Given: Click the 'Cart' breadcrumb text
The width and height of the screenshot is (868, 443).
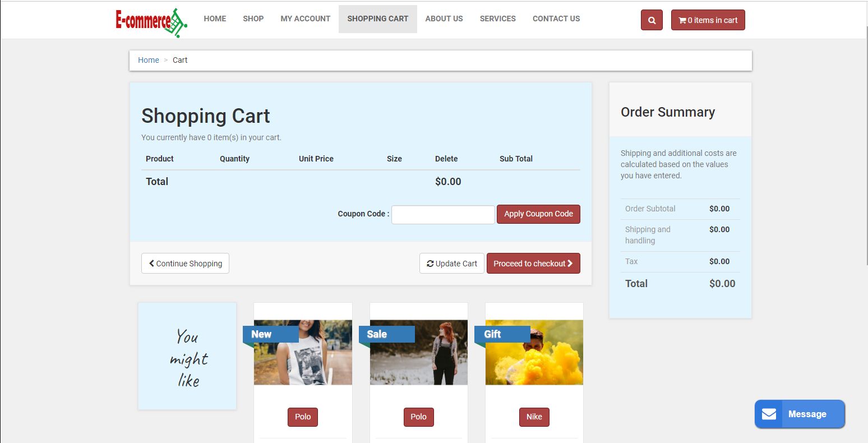Looking at the screenshot, I should click(180, 60).
